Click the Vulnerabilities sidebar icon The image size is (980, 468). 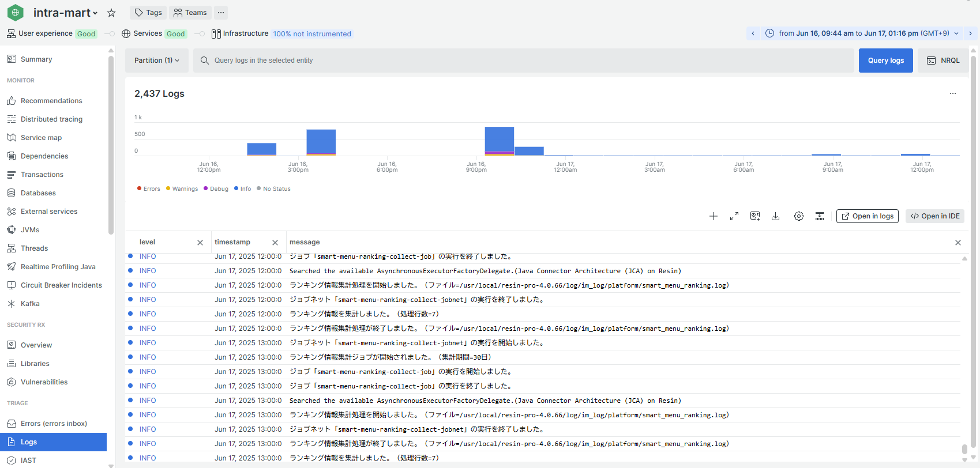point(11,382)
